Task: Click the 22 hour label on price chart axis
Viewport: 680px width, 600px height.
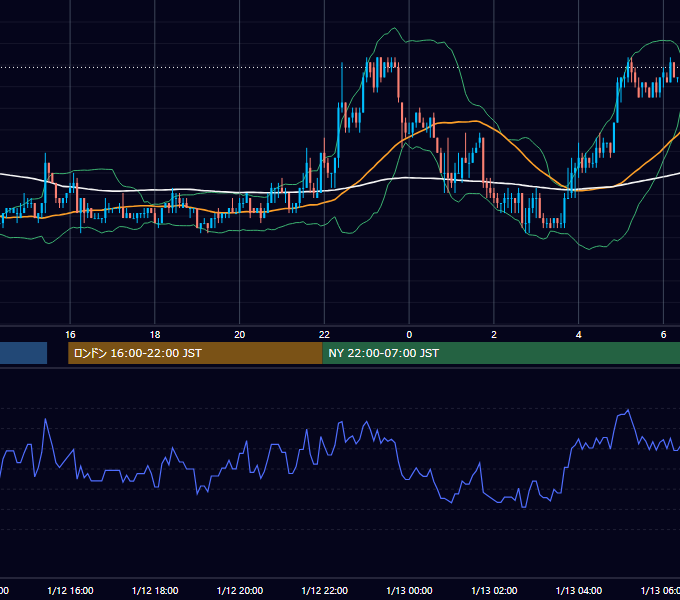Action: click(324, 335)
